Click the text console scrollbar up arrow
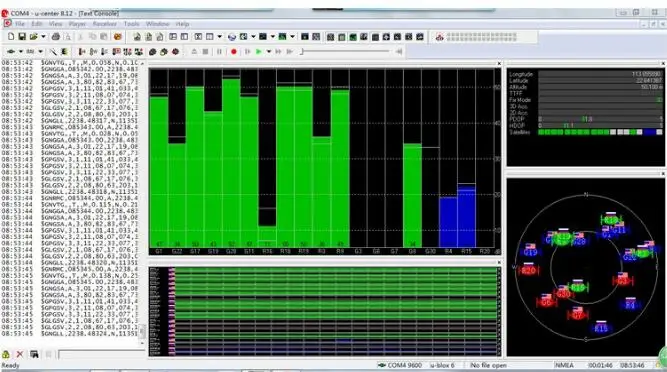This screenshot has width=667, height=372. [x=142, y=63]
